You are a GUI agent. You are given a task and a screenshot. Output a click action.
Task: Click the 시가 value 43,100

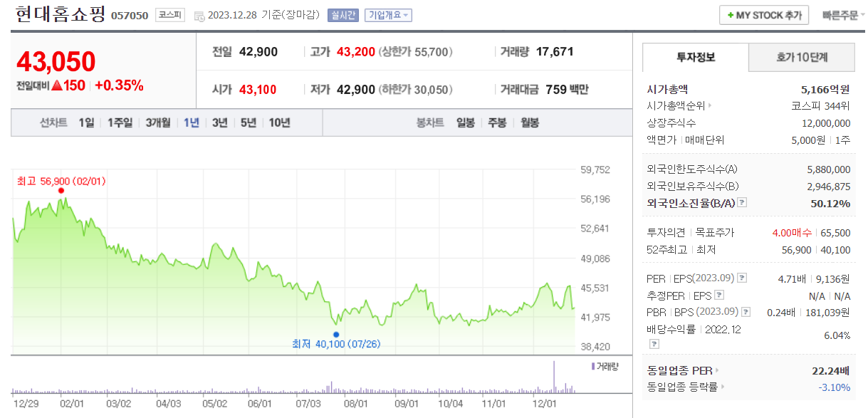point(258,90)
